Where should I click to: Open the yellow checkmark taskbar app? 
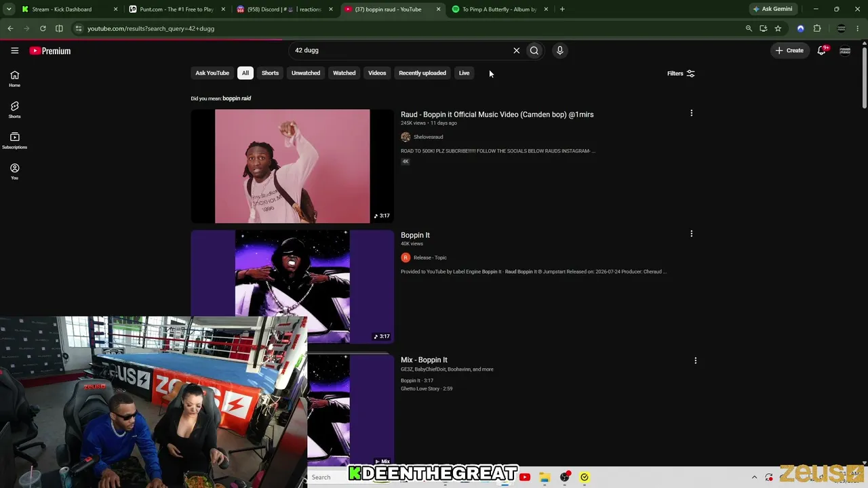pos(585,477)
